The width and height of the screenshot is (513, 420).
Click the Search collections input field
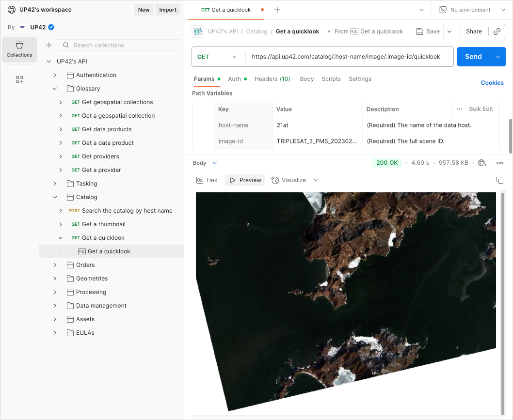(119, 45)
